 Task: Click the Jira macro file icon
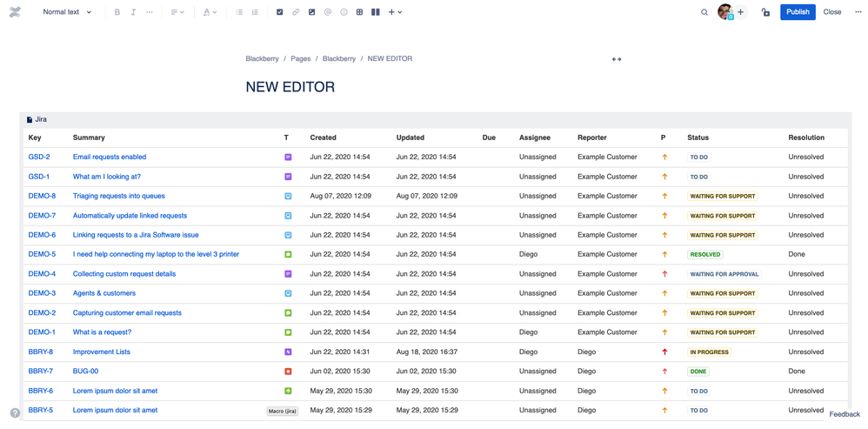click(x=30, y=119)
